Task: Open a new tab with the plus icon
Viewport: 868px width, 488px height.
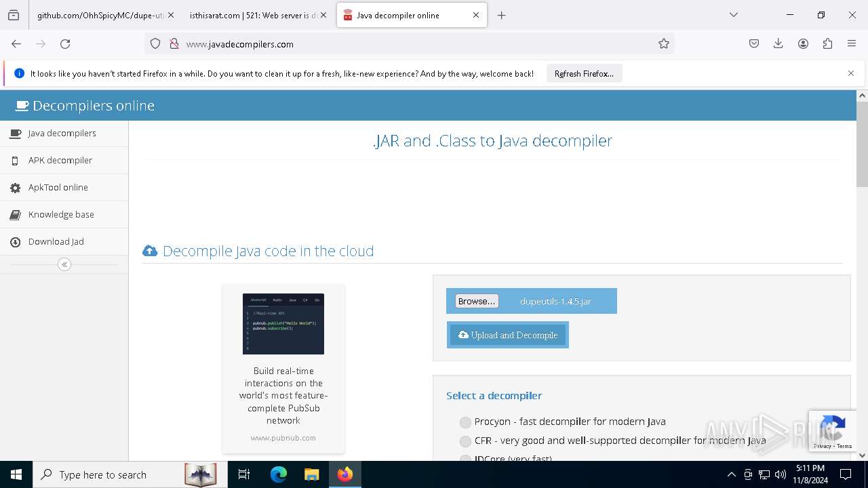Action: click(502, 15)
